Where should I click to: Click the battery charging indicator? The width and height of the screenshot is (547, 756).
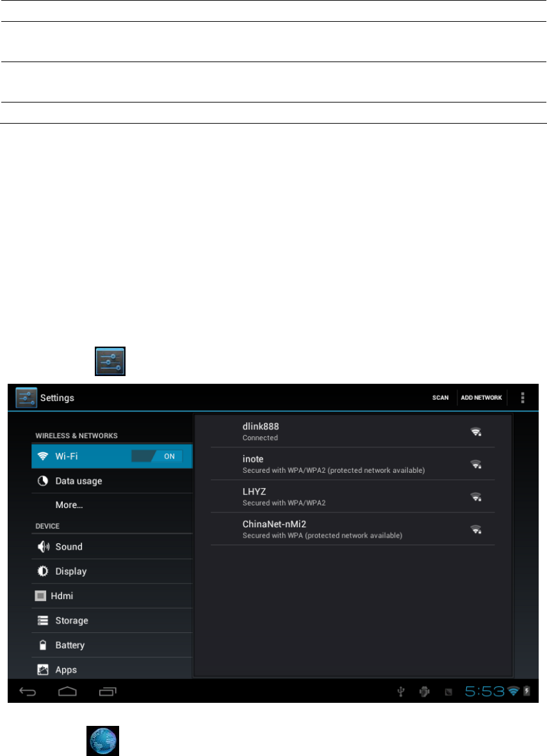click(x=527, y=691)
